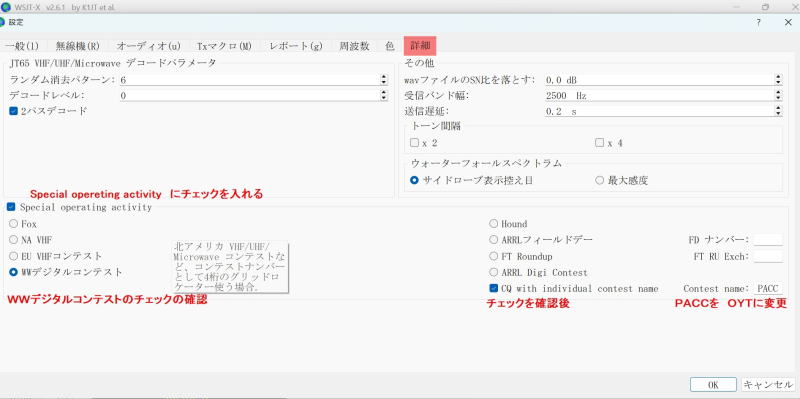800x399 pixels.
Task: Click the FT RU Exch input field
Action: tap(768, 256)
